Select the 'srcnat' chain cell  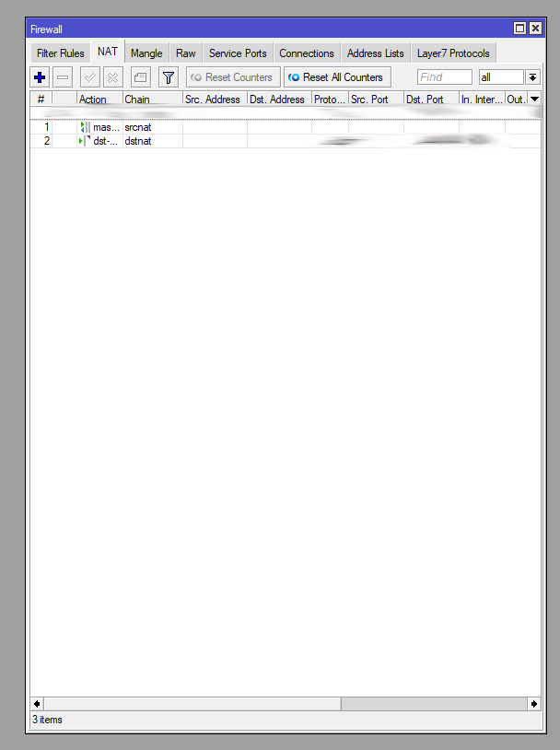coord(153,127)
